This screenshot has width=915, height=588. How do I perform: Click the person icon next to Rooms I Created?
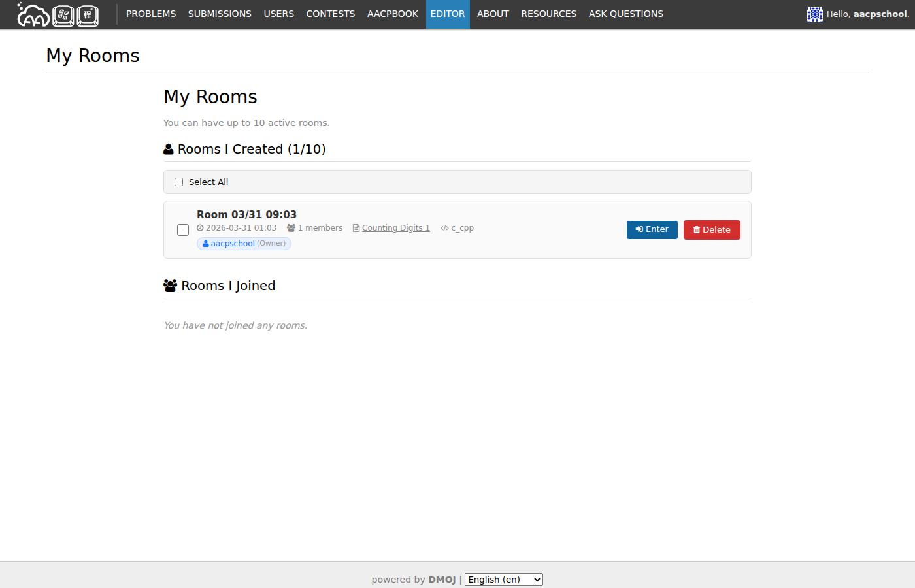(x=169, y=150)
